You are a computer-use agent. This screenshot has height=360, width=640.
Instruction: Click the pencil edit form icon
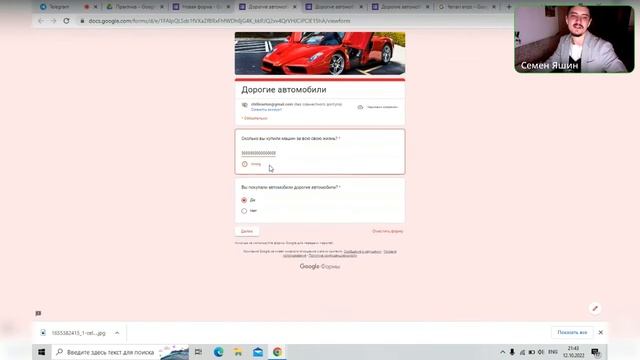coord(595,309)
